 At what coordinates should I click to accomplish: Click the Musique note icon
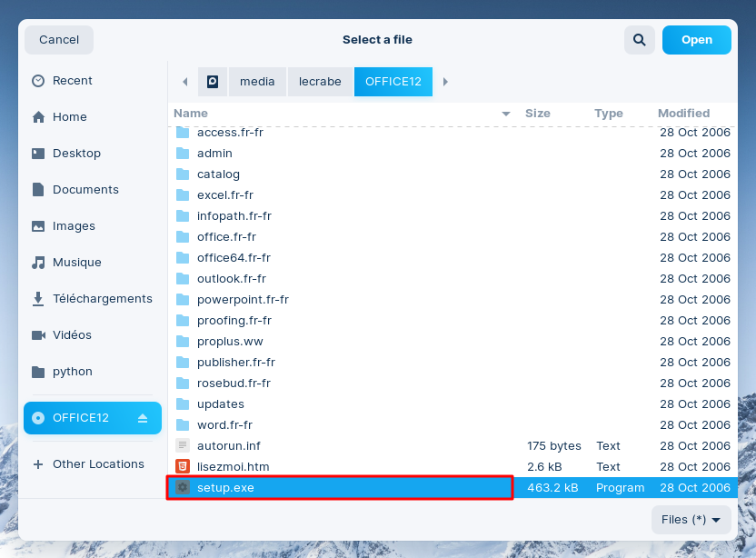pyautogui.click(x=38, y=263)
